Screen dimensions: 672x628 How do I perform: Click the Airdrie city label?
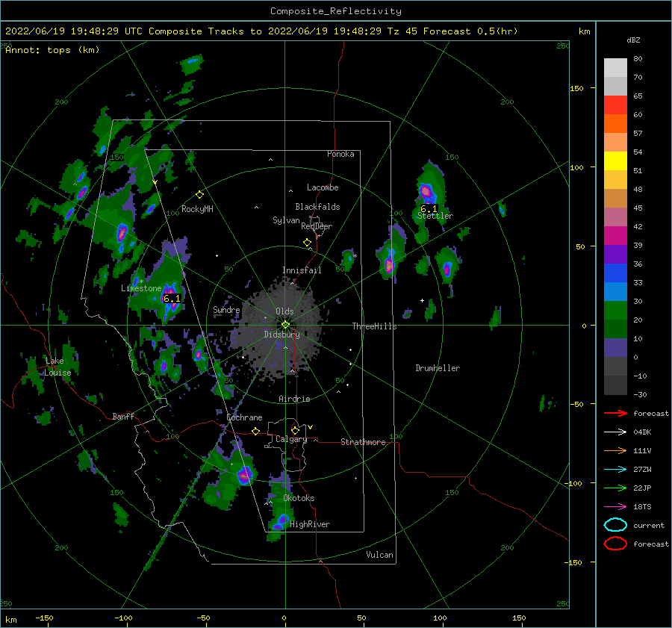pos(294,399)
